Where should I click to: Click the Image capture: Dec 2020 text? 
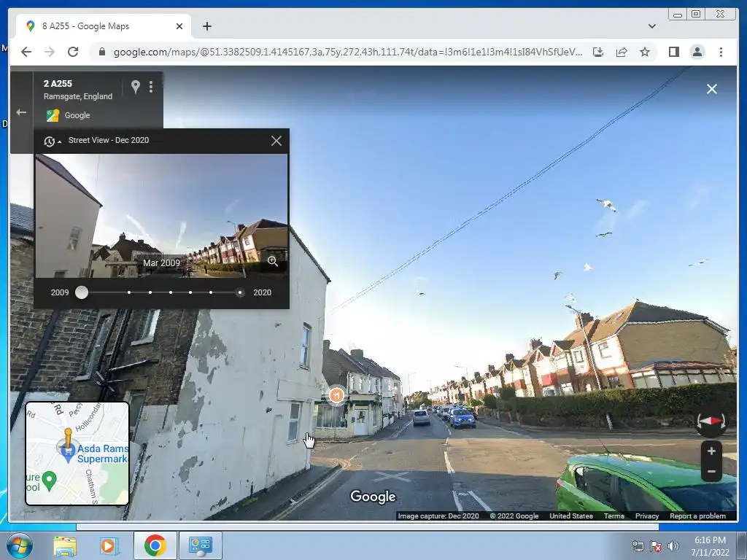(438, 516)
